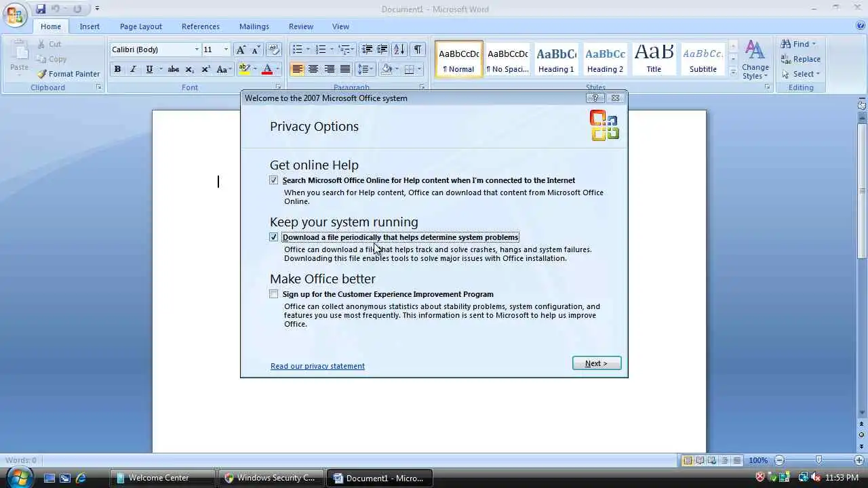Clear formatting with the eraser icon

[x=274, y=49]
